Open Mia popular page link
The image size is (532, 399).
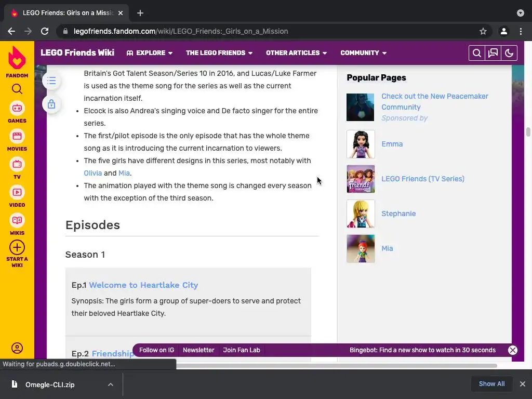point(387,248)
